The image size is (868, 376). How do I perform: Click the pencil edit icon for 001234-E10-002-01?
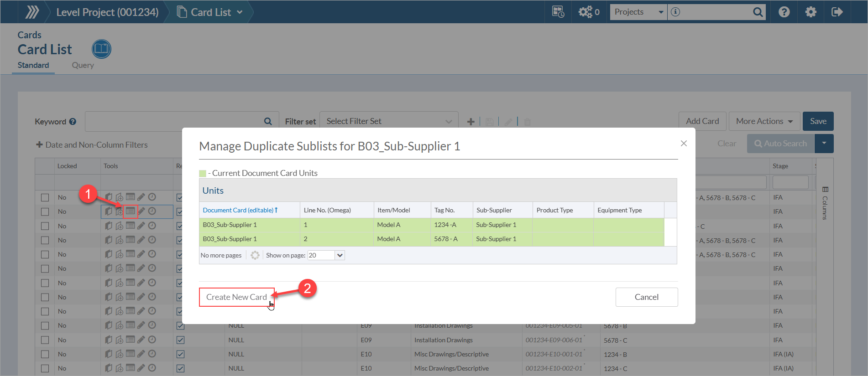(141, 368)
